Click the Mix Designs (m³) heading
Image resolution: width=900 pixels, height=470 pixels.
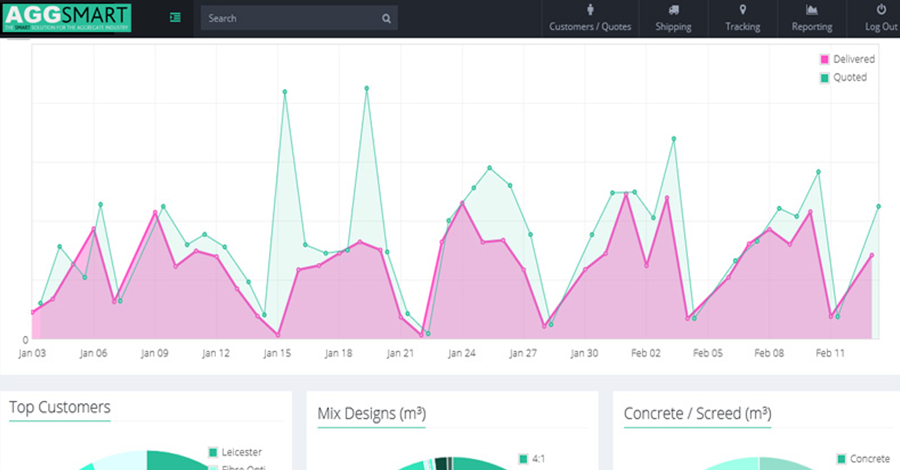pos(371,413)
